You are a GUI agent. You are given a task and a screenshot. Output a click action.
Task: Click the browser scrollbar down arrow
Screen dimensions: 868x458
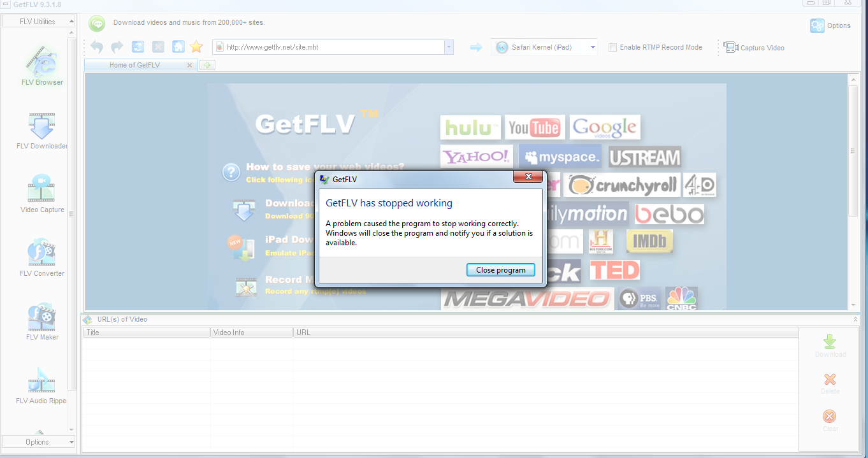point(853,305)
